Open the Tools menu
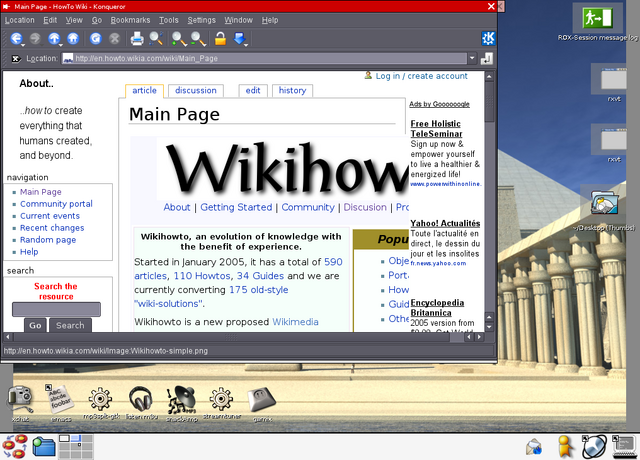 (x=169, y=20)
